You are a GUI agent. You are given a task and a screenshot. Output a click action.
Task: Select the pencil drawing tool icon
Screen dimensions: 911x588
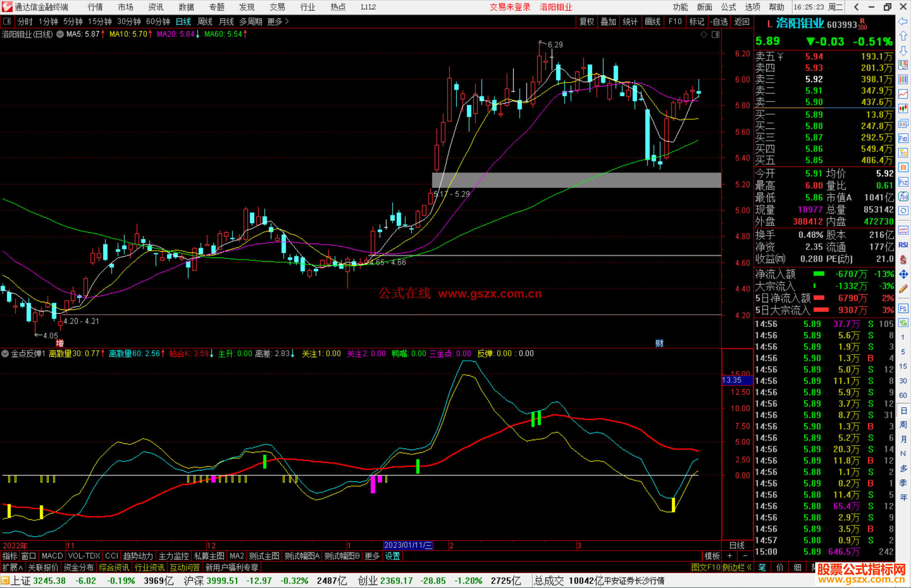pyautogui.click(x=903, y=289)
